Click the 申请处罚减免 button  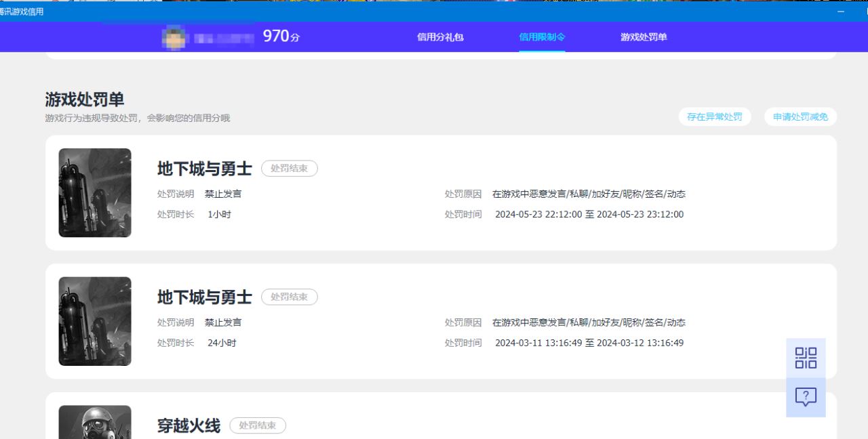pyautogui.click(x=800, y=117)
